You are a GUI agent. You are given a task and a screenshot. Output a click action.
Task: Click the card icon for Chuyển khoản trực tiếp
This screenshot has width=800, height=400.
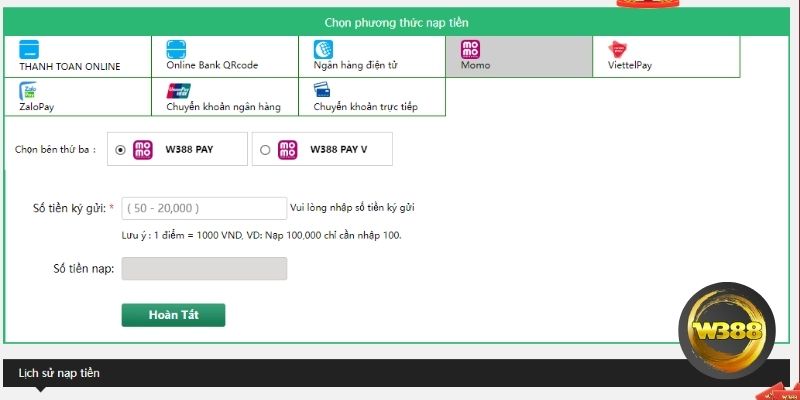(x=322, y=90)
